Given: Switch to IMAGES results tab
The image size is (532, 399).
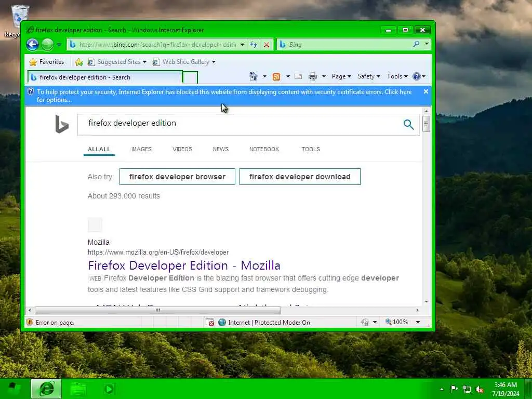Looking at the screenshot, I should pos(141,149).
